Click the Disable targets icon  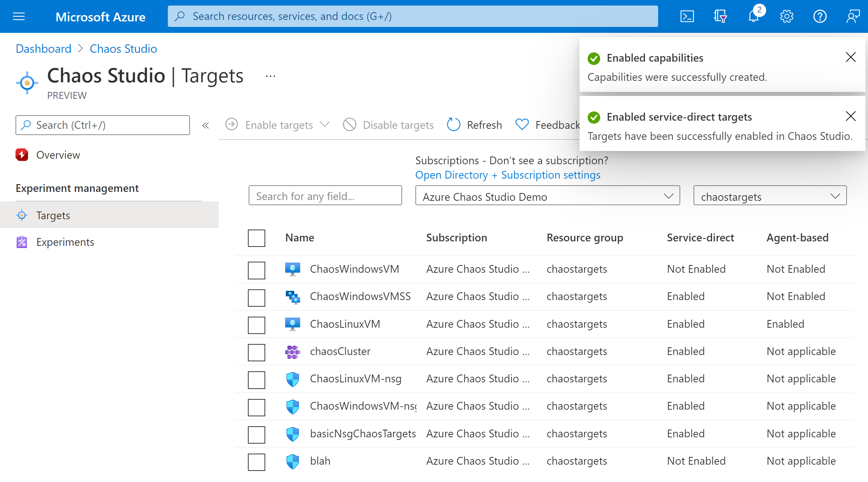[351, 125]
